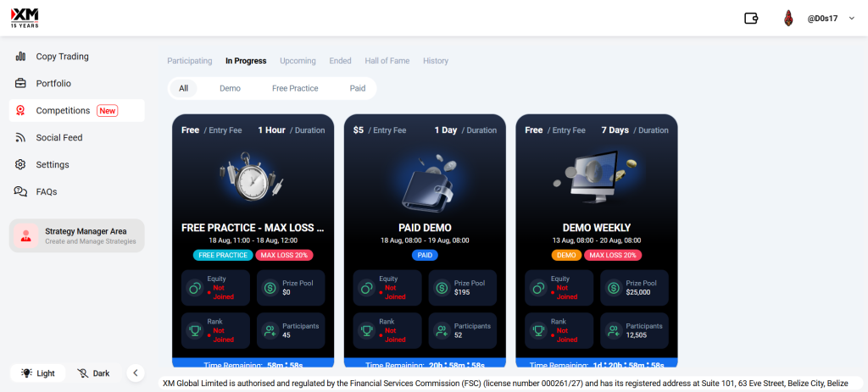Click Rank trophy icon on Paid Demo card

point(366,331)
